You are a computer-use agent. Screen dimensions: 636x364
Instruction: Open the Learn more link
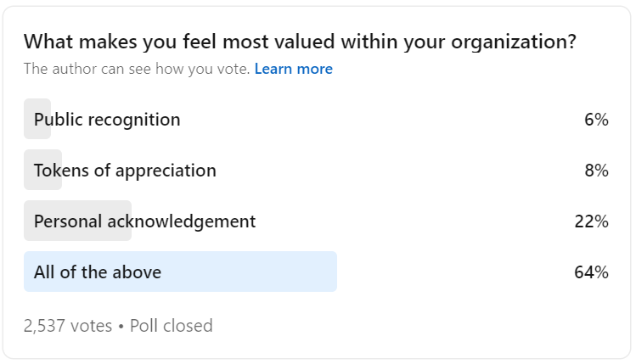(293, 69)
